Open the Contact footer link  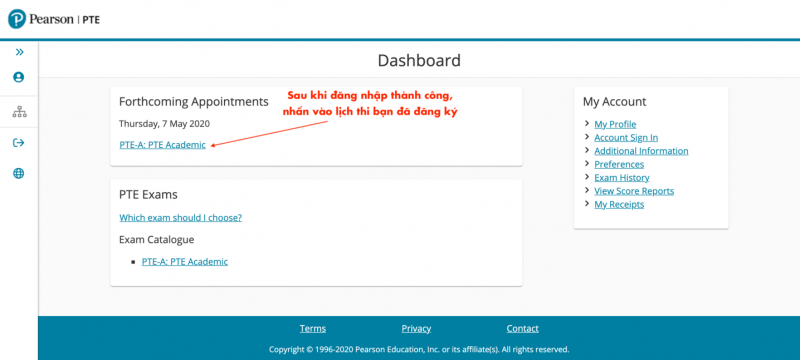point(522,329)
